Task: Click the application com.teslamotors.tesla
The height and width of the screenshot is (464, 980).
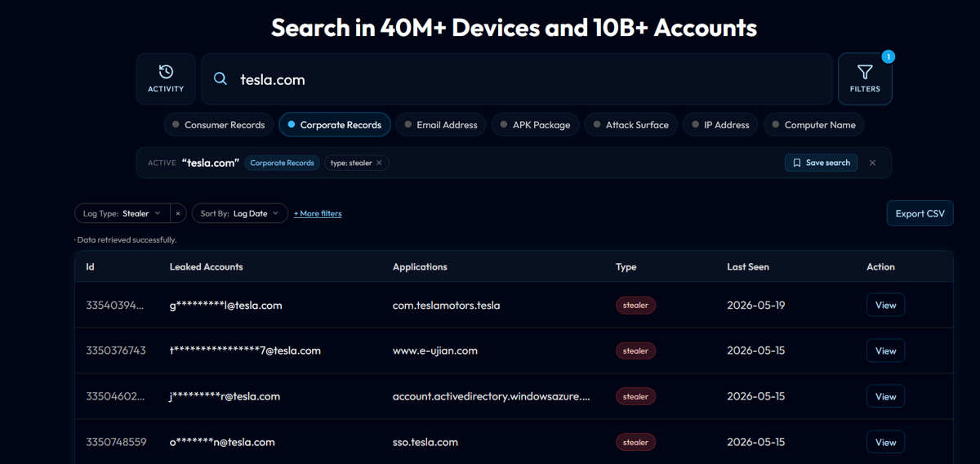Action: click(x=447, y=305)
